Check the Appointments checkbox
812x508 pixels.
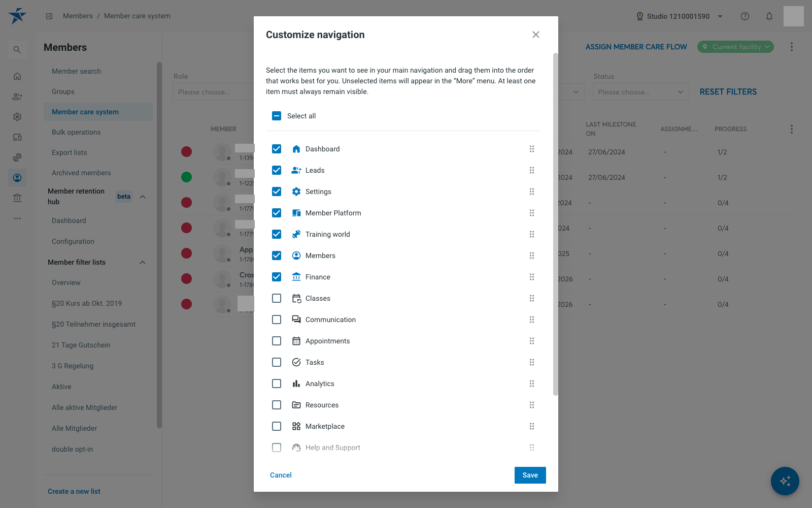277,341
